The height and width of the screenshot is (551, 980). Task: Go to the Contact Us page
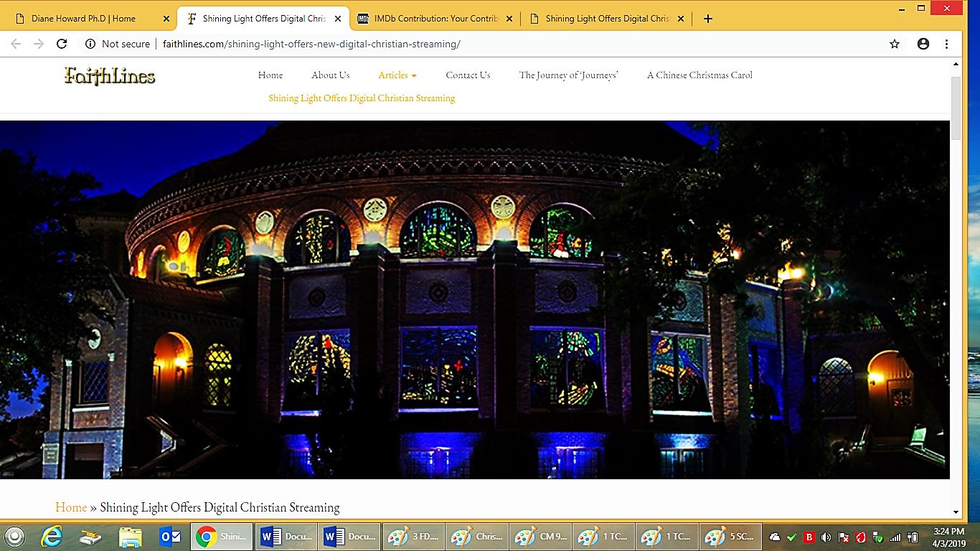[x=468, y=75]
